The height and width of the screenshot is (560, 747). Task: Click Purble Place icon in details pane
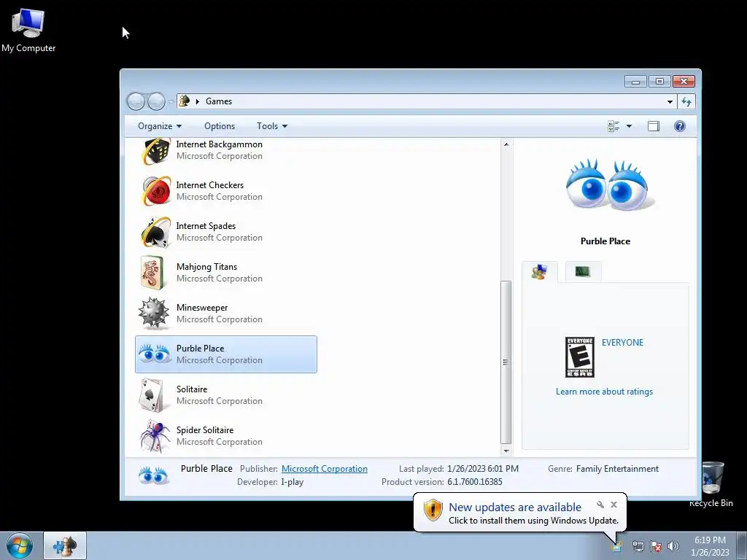(x=153, y=475)
